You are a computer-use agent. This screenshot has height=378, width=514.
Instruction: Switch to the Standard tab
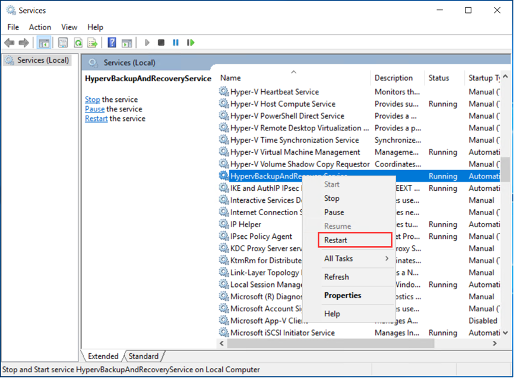(144, 356)
